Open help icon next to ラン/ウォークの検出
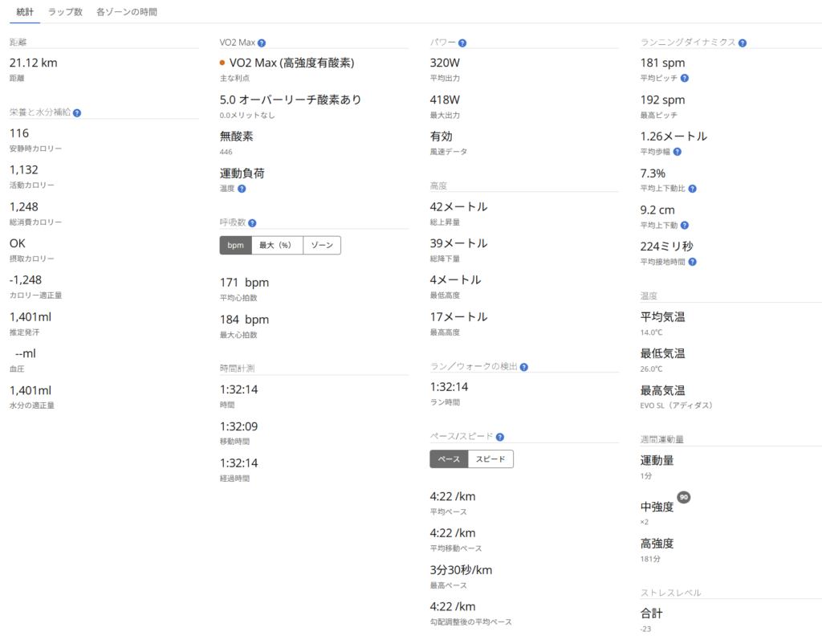 coord(523,367)
